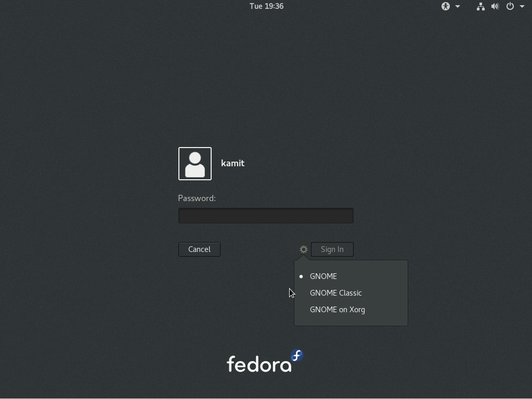532x399 pixels.
Task: Click kamit's user avatar image
Action: tap(194, 163)
